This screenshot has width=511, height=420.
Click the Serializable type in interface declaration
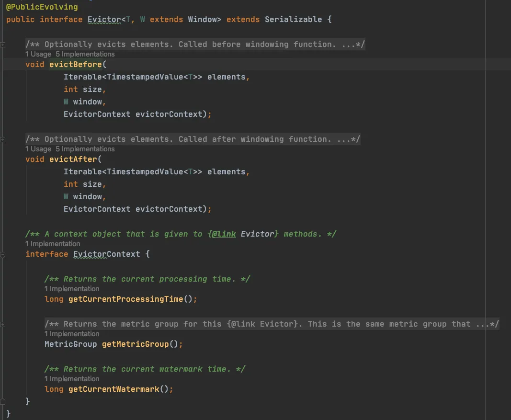(x=293, y=20)
